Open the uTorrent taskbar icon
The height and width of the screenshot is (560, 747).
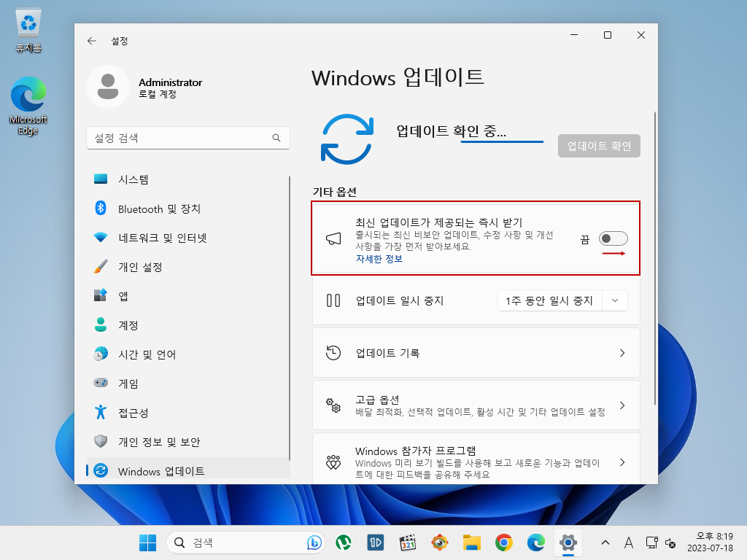pyautogui.click(x=344, y=542)
